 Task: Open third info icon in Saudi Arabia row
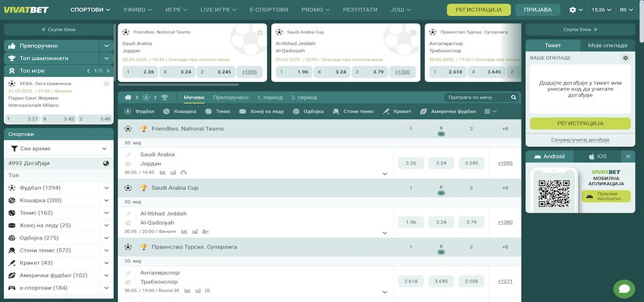point(183,172)
